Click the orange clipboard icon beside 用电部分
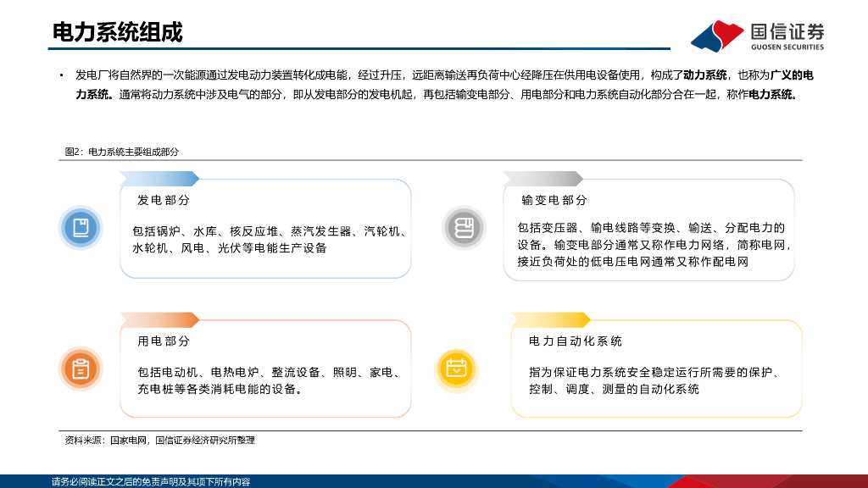This screenshot has width=868, height=488. click(81, 369)
